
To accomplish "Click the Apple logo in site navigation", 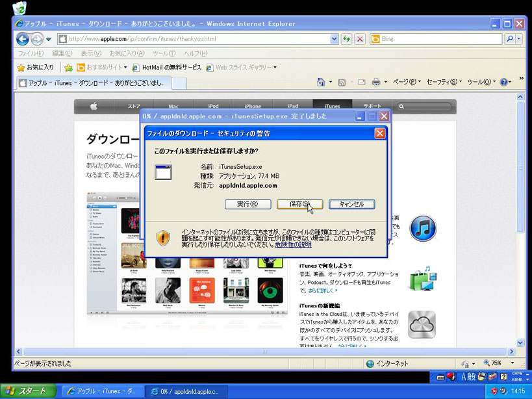I will [94, 107].
